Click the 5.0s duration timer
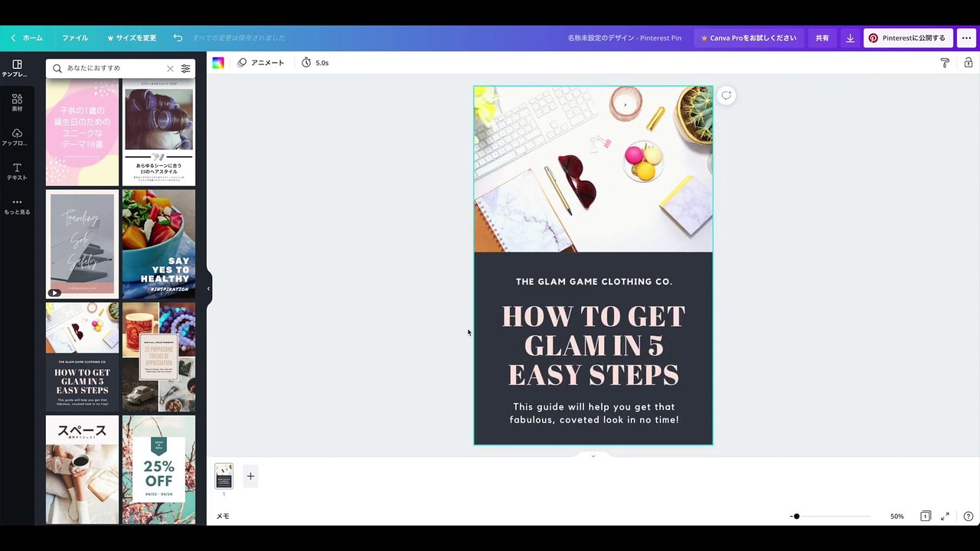 pos(315,63)
